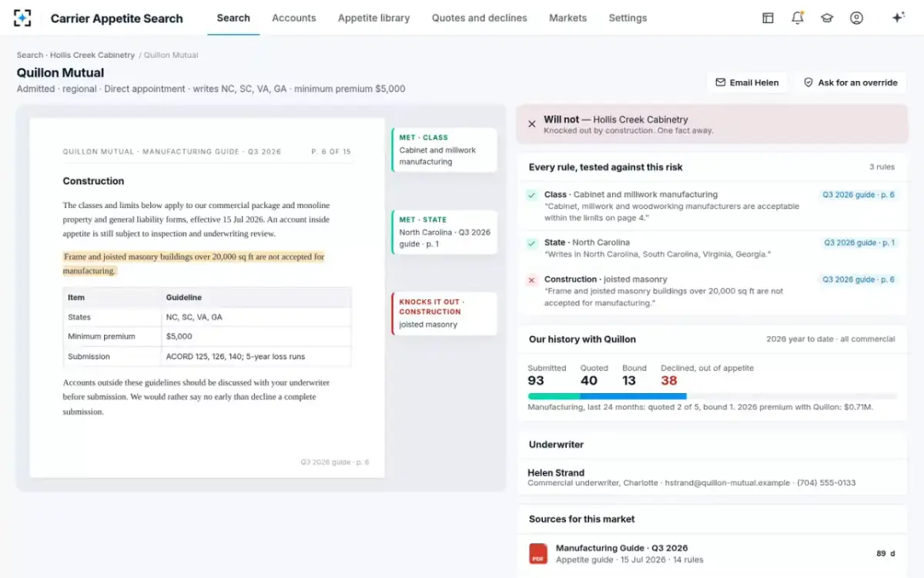This screenshot has width=924, height=578.
Task: Select the Markets tab
Action: point(568,18)
